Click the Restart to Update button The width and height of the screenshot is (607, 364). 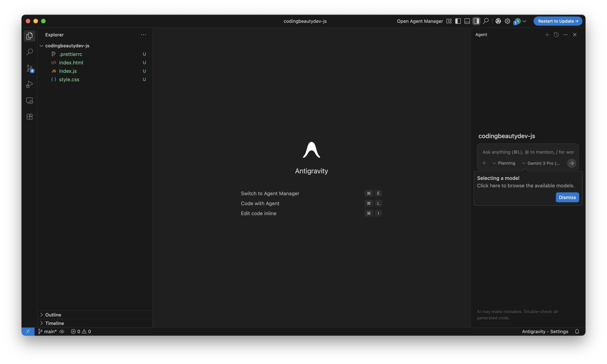pos(558,21)
